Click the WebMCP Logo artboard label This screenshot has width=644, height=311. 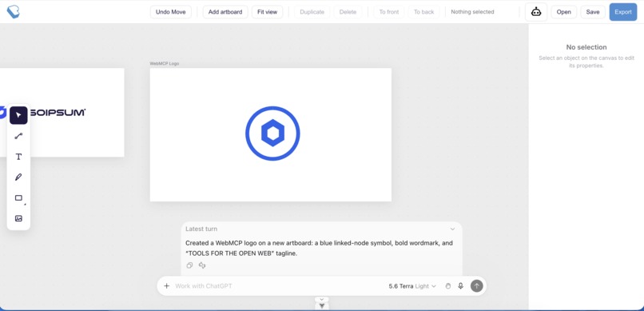pyautogui.click(x=165, y=64)
